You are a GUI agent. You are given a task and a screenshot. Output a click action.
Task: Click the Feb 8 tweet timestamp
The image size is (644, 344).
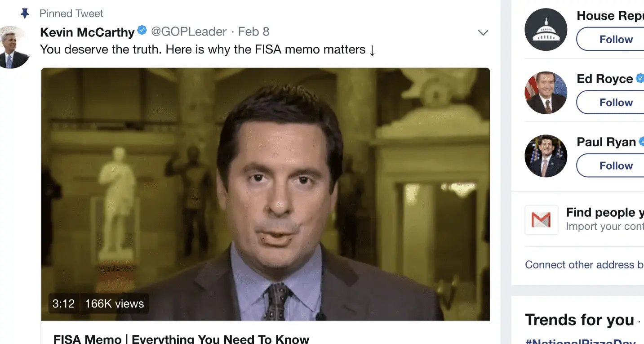[x=253, y=31]
